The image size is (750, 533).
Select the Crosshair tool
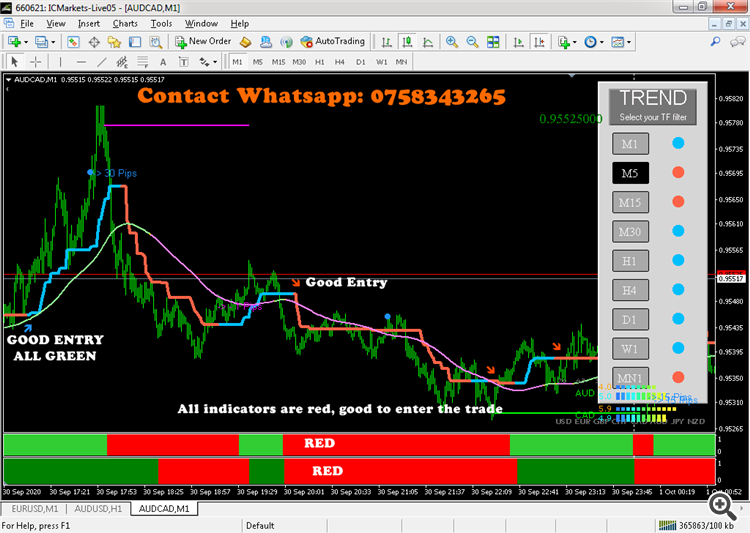(35, 62)
